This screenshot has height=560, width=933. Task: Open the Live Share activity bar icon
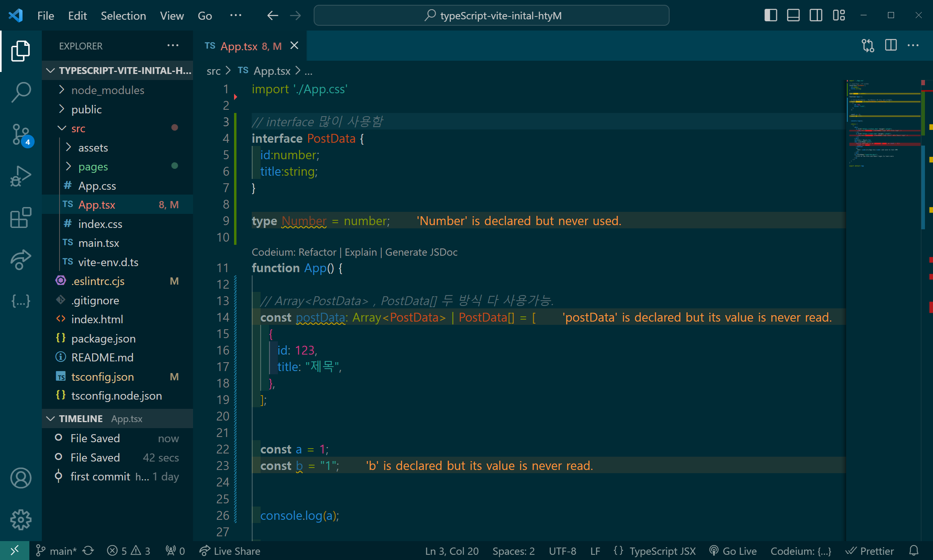21,260
